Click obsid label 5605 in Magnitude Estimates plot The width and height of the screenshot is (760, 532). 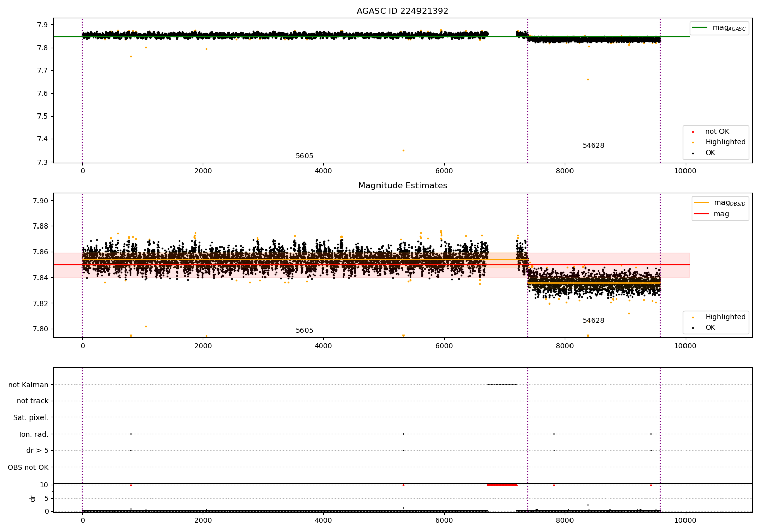(305, 331)
